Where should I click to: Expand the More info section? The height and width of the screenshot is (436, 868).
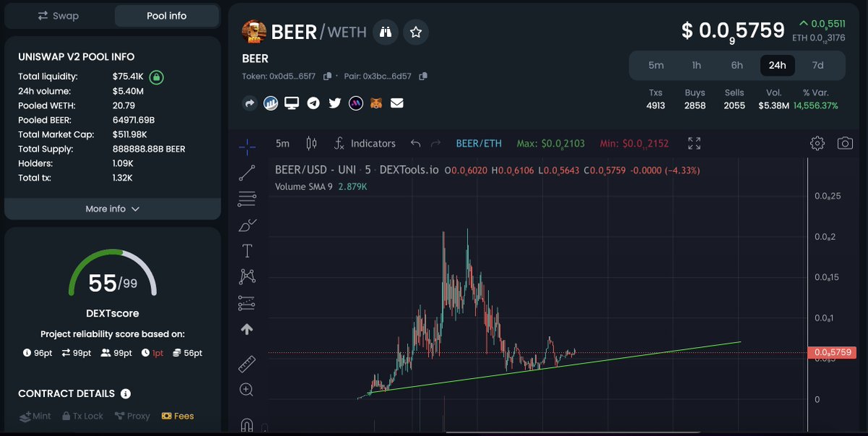[x=112, y=208]
